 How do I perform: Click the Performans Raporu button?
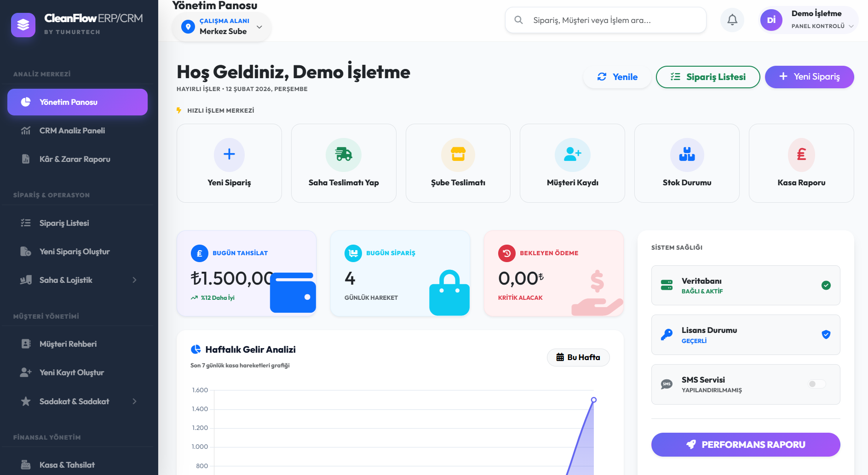(745, 444)
